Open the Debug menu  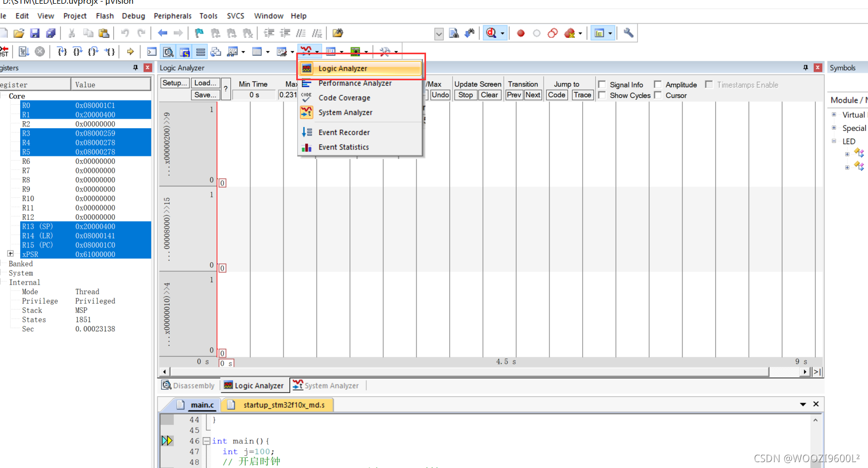click(133, 16)
